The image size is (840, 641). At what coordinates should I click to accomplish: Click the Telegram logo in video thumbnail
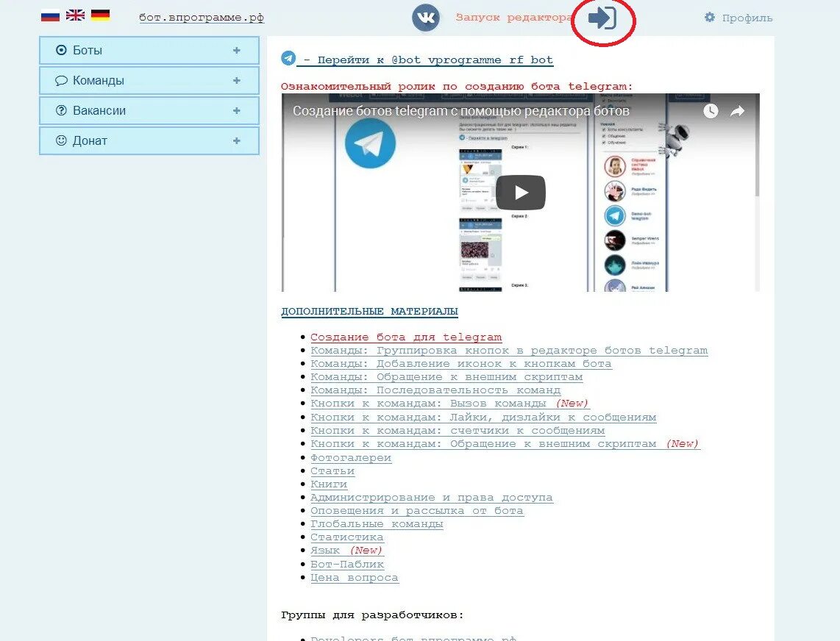coord(370,143)
